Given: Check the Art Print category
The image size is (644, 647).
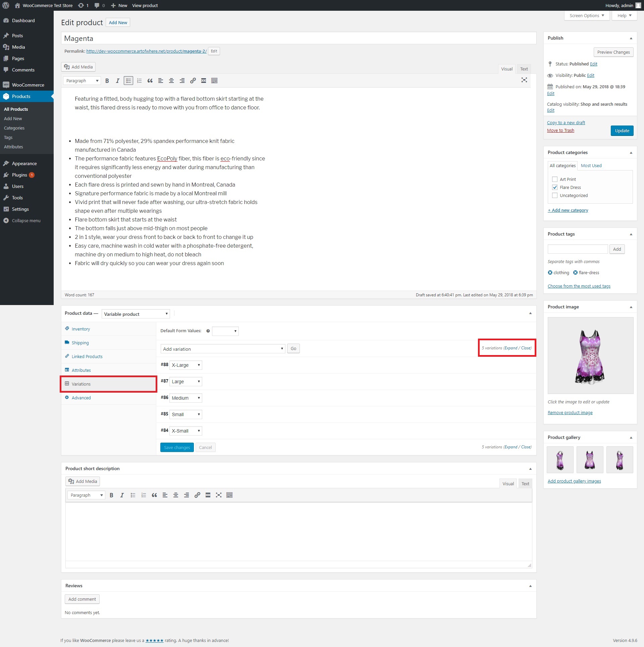Looking at the screenshot, I should pos(555,179).
